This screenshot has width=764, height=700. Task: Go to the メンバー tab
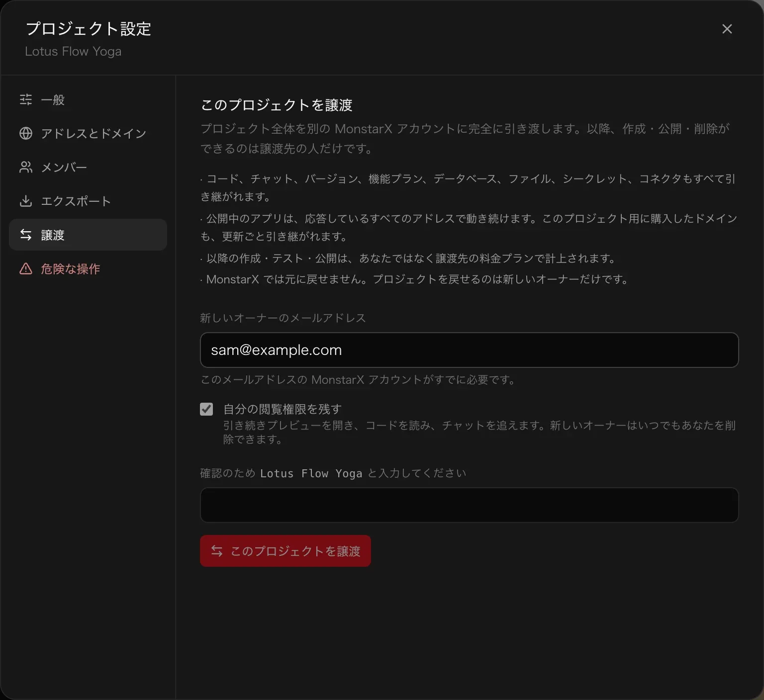[x=88, y=167]
